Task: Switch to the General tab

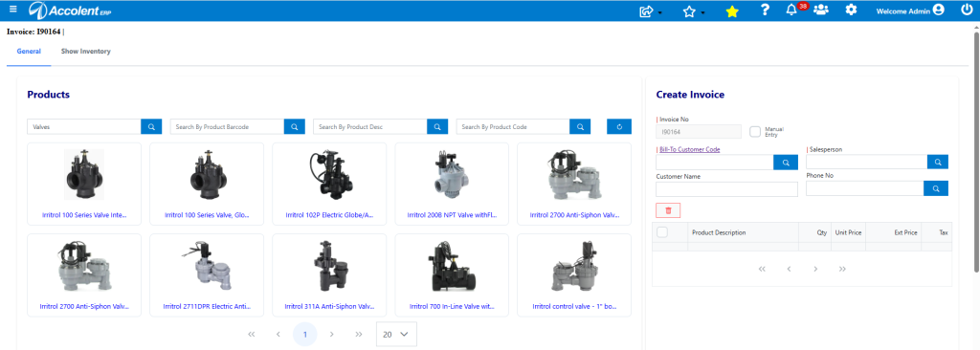Action: point(29,52)
